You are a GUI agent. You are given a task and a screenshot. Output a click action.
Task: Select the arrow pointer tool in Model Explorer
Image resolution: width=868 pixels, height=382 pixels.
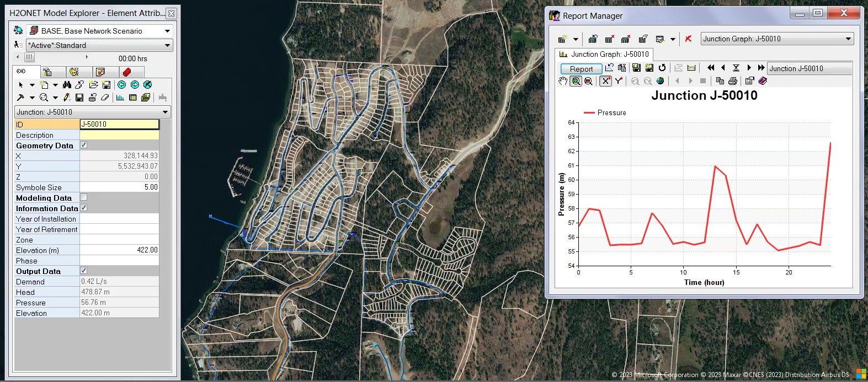point(21,85)
